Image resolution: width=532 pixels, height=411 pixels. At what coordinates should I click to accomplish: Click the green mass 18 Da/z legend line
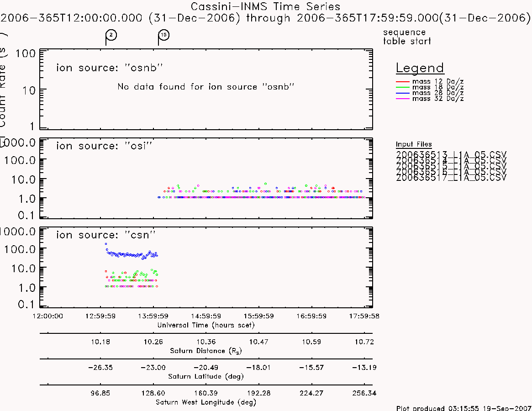click(x=403, y=88)
